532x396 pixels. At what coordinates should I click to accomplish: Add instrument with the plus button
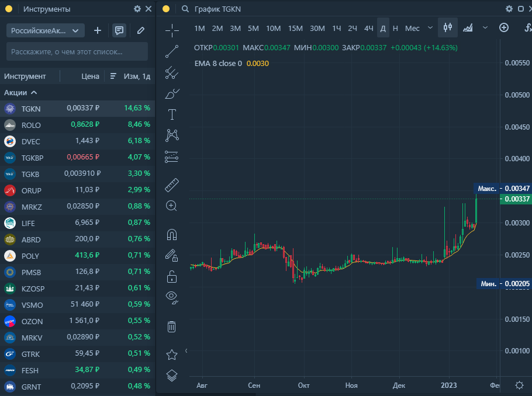98,30
